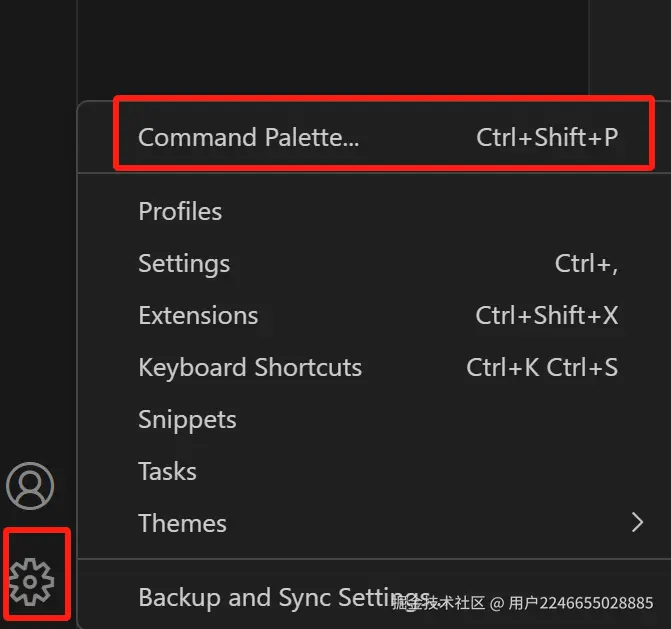Open Settings from the menu
The width and height of the screenshot is (671, 629).
(184, 264)
